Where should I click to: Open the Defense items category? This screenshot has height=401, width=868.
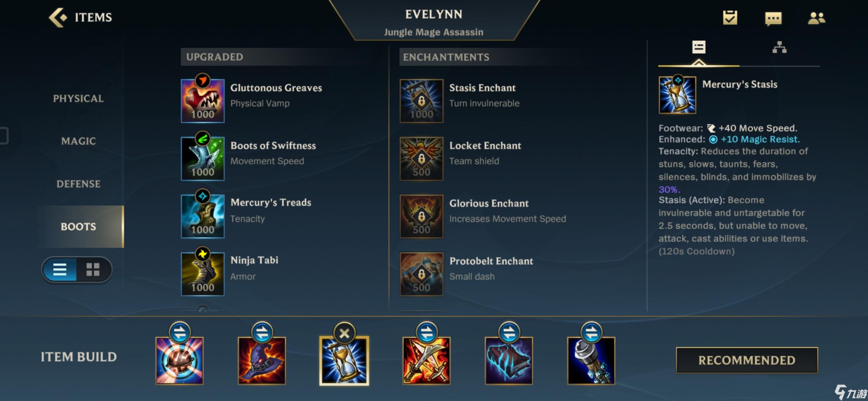point(78,184)
